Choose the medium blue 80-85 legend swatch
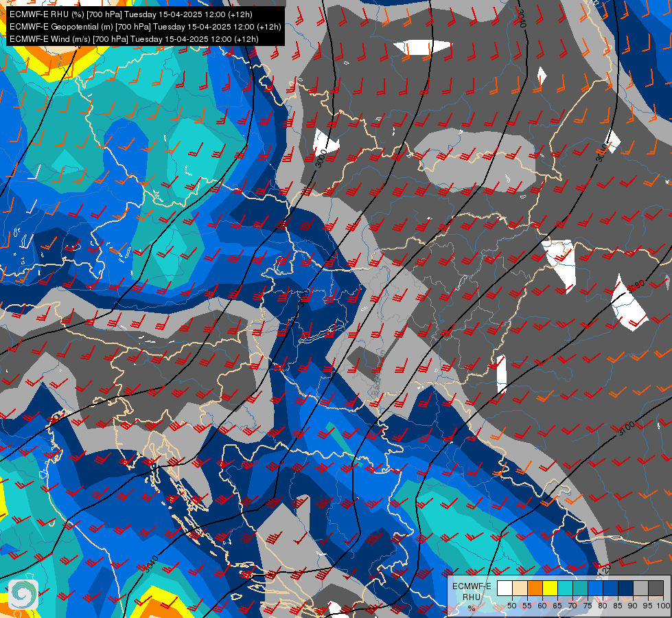 point(611,588)
